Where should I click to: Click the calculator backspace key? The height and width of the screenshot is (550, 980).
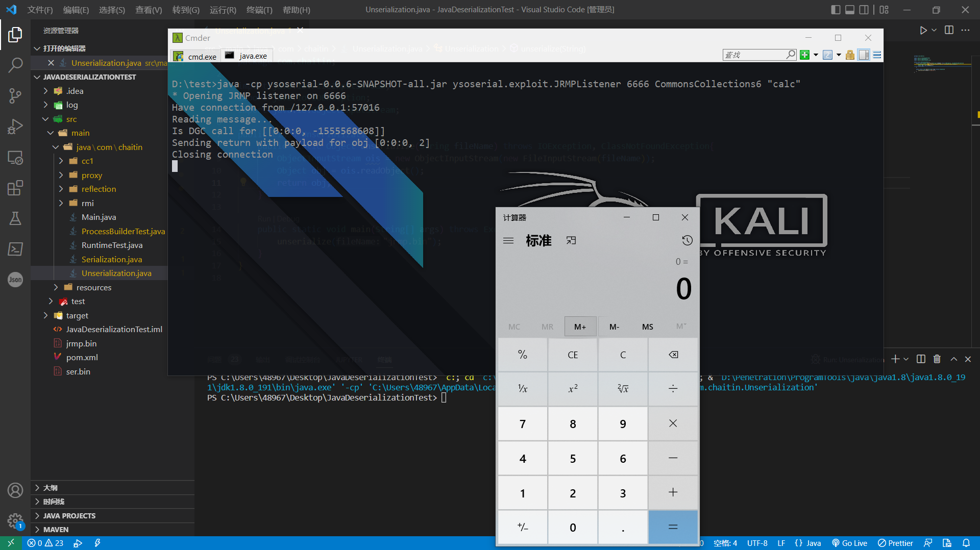(x=673, y=355)
